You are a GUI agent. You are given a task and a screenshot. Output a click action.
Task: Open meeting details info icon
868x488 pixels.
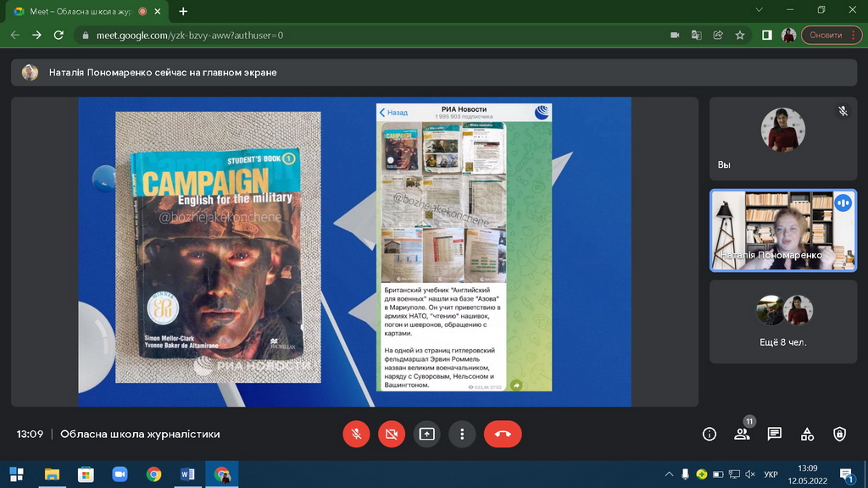[x=709, y=435]
